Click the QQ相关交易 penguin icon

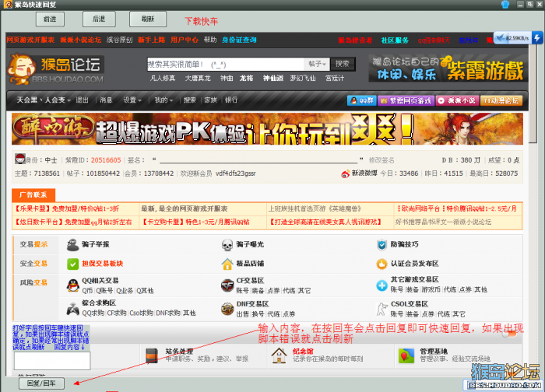[x=72, y=285]
